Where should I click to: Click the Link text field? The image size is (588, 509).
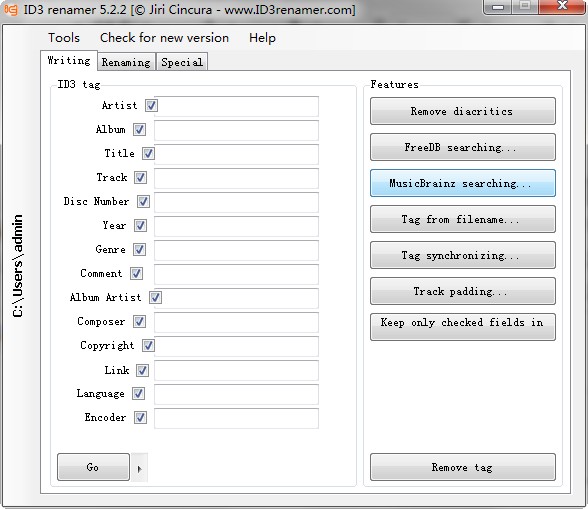pos(237,370)
